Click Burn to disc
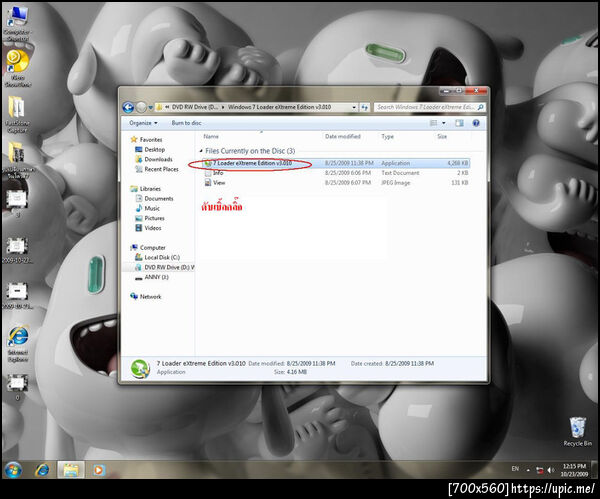The height and width of the screenshot is (499, 600). 186,123
